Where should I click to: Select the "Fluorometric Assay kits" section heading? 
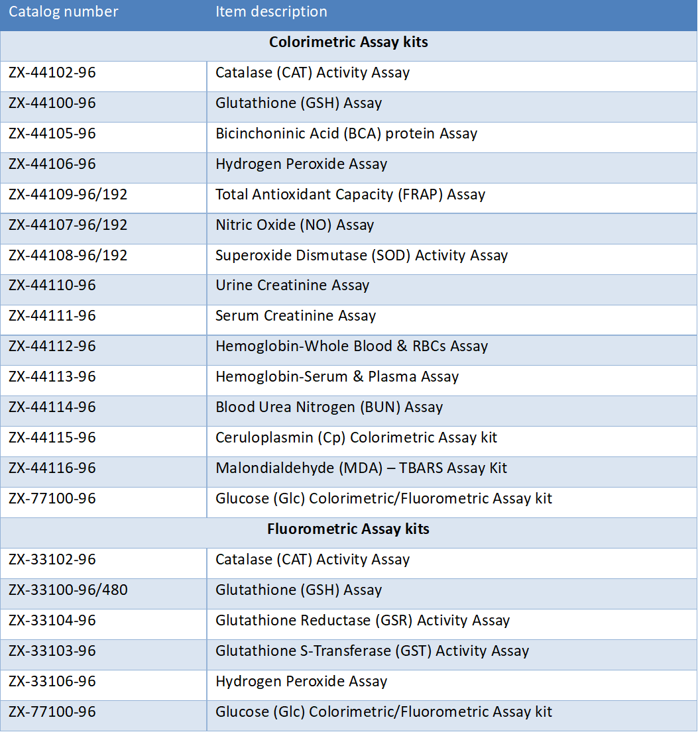click(348, 529)
